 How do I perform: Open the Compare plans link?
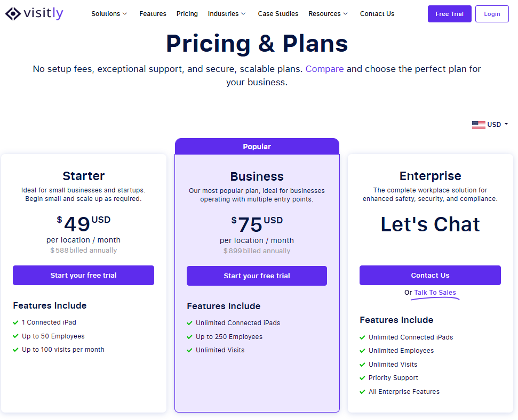pos(324,69)
